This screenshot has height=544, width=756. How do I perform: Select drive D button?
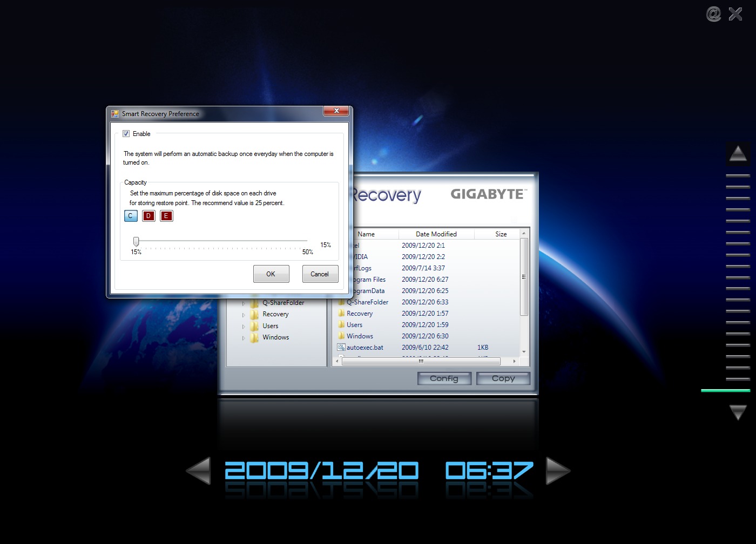148,216
